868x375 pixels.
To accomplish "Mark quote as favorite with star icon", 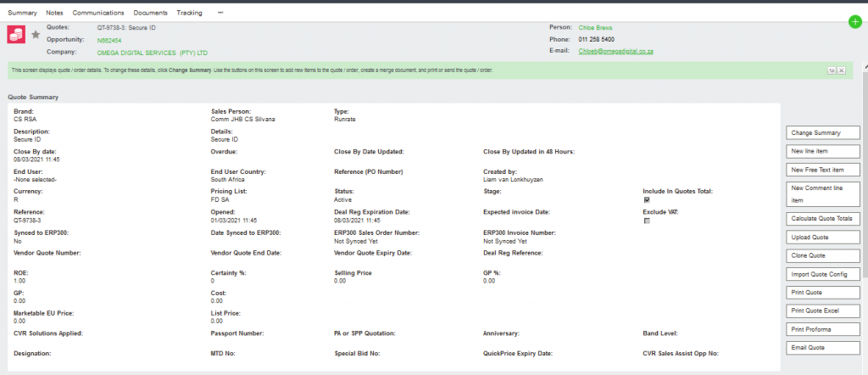I will (x=36, y=35).
